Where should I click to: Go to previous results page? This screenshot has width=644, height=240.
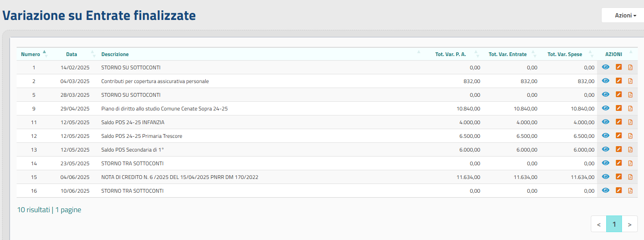tap(599, 224)
